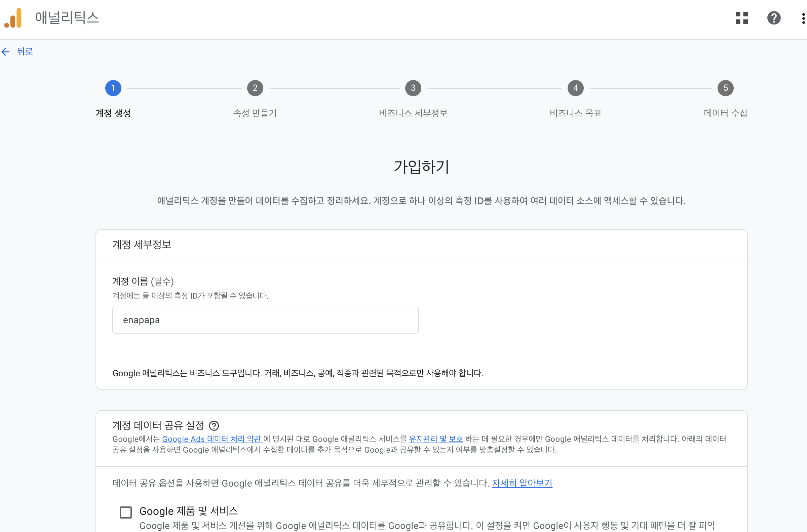Viewport: 807px width, 532px height.
Task: Click the 계정 세부정보 section heading
Action: (x=142, y=244)
